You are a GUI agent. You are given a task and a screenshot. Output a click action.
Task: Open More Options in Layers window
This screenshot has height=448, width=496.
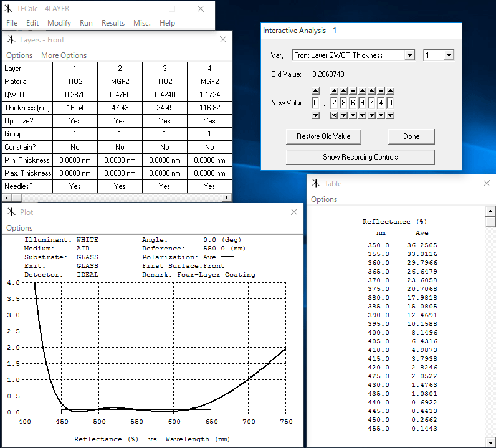pyautogui.click(x=64, y=55)
